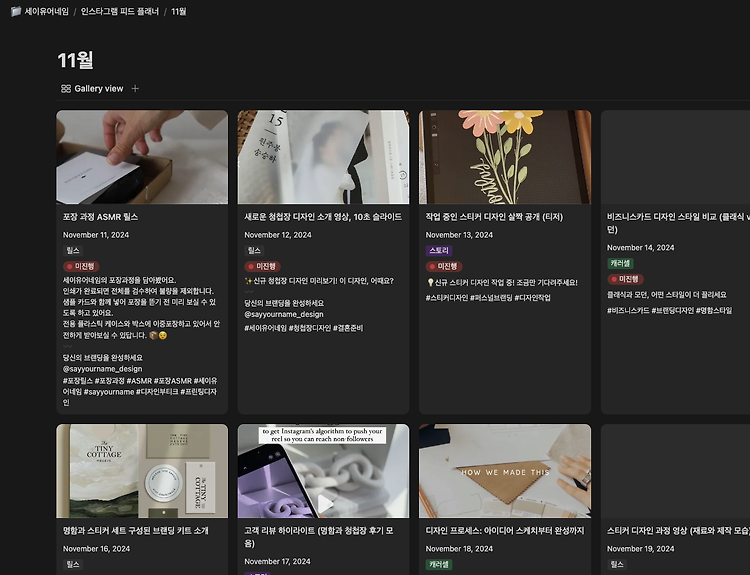Switch to the Gallery view tab
The height and width of the screenshot is (575, 750).
pyautogui.click(x=92, y=88)
